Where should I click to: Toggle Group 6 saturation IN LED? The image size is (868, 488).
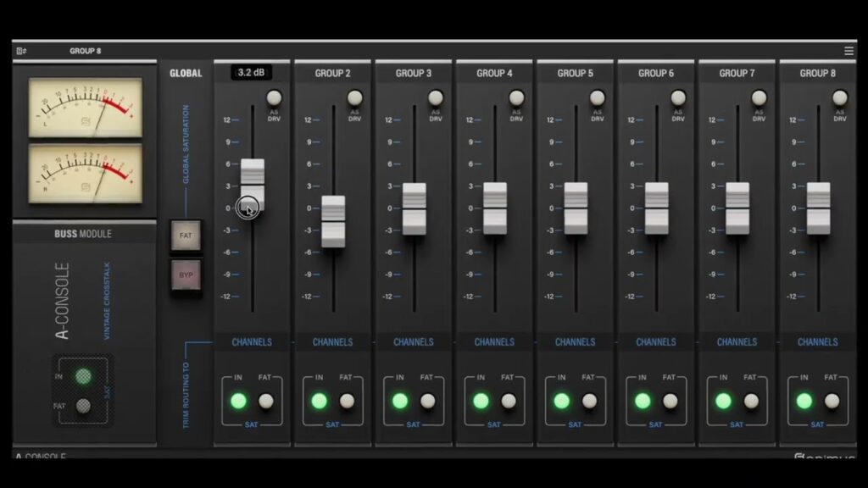tap(643, 401)
